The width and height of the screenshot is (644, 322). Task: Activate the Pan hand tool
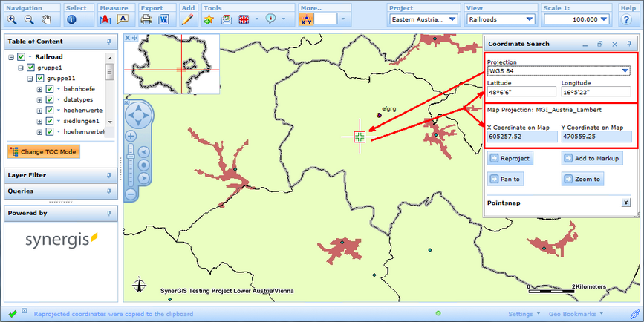point(46,19)
